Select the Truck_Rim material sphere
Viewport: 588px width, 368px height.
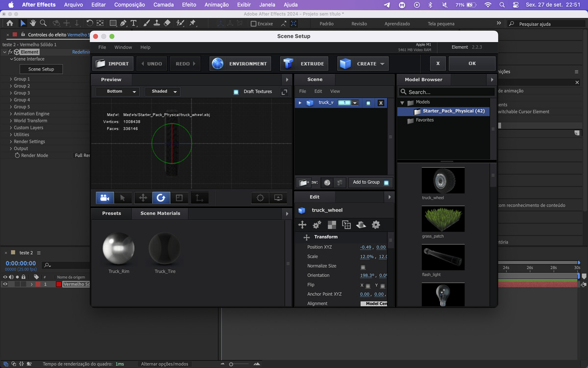[x=119, y=249]
